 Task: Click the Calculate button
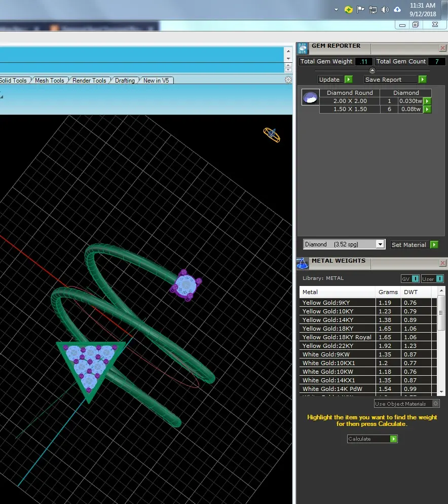point(372,439)
